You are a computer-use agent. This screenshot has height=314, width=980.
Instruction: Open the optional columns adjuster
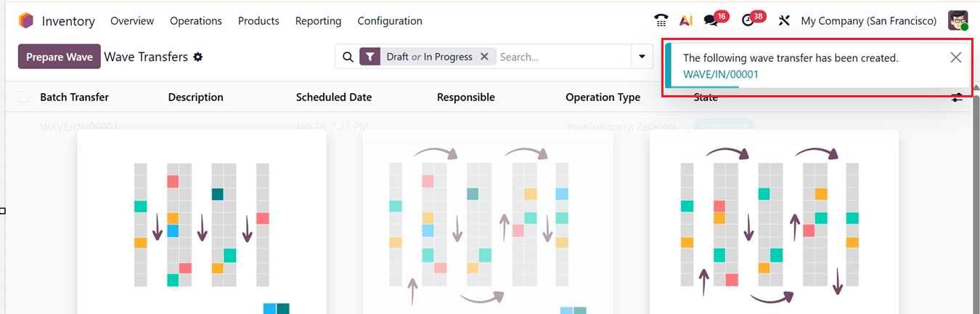tap(957, 97)
